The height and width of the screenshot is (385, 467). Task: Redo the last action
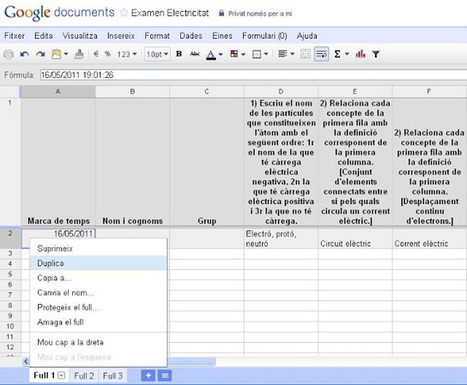(40, 54)
